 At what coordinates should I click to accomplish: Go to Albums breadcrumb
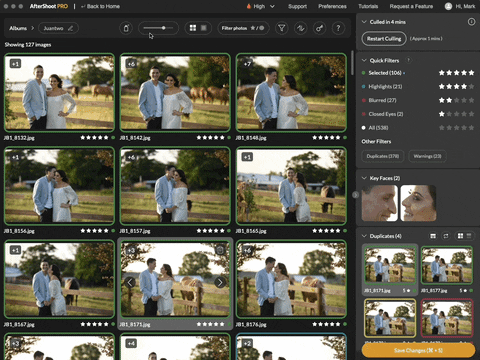[18, 28]
